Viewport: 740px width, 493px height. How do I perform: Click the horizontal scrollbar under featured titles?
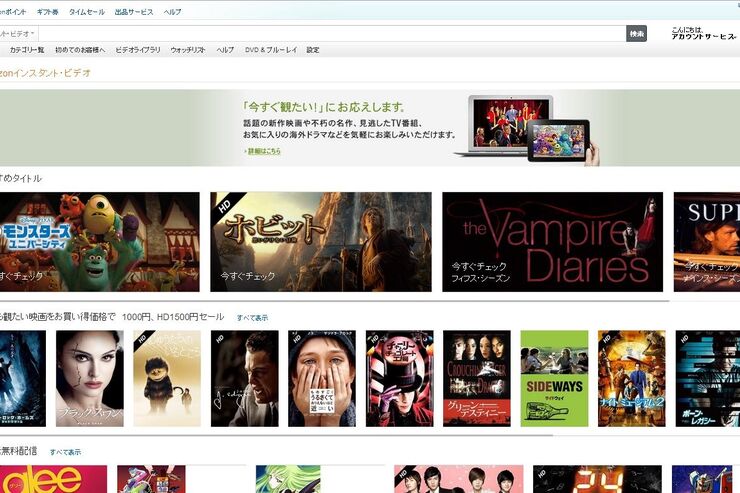[334, 301]
